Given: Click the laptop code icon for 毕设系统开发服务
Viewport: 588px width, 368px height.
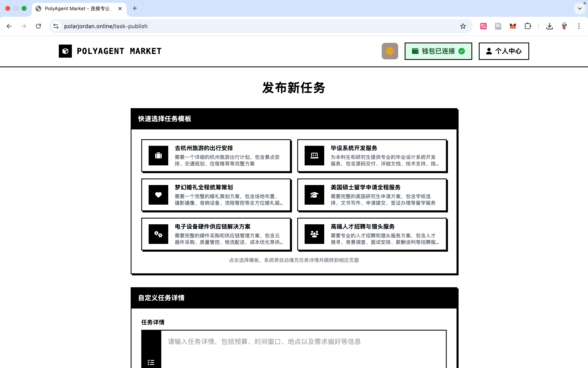Looking at the screenshot, I should pyautogui.click(x=314, y=156).
